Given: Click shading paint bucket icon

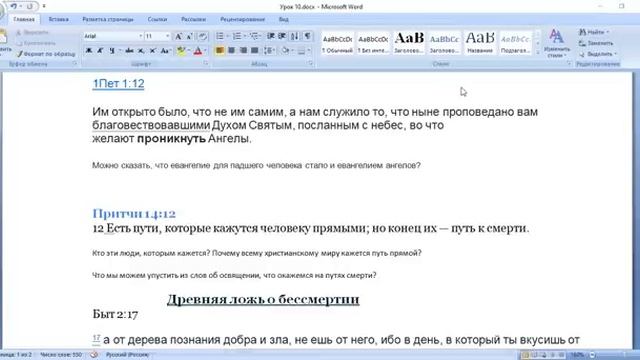Looking at the screenshot, I should 285,51.
